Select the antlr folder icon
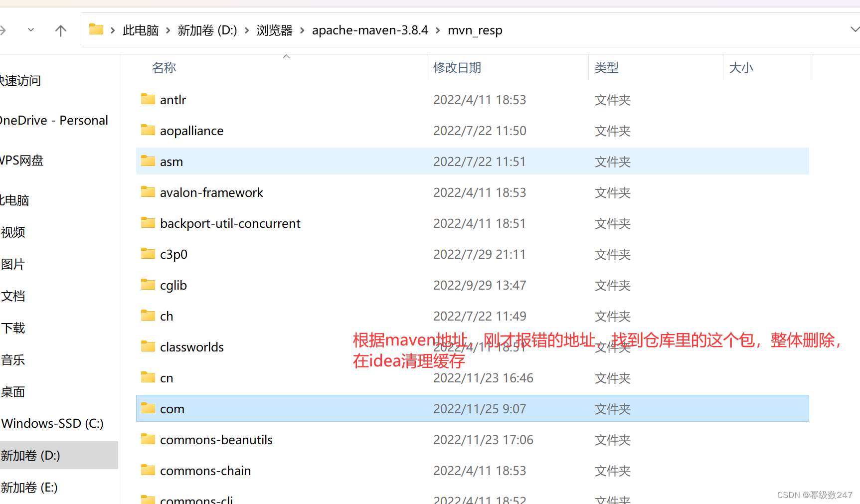 click(148, 99)
